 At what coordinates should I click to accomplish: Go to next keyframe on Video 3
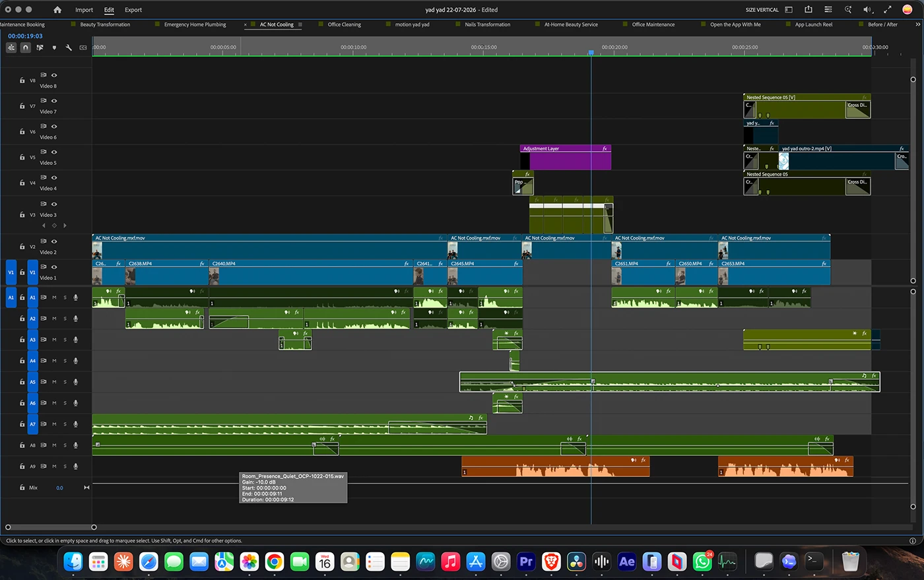click(64, 226)
